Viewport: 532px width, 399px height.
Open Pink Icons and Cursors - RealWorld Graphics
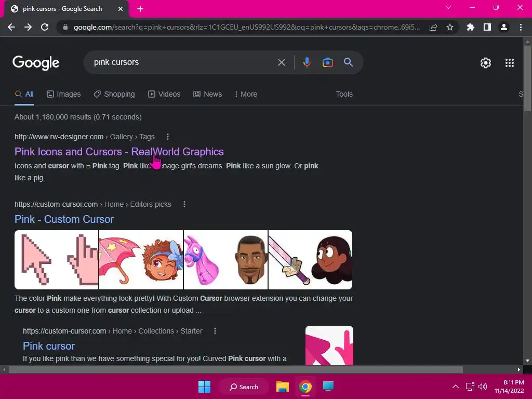pos(119,152)
